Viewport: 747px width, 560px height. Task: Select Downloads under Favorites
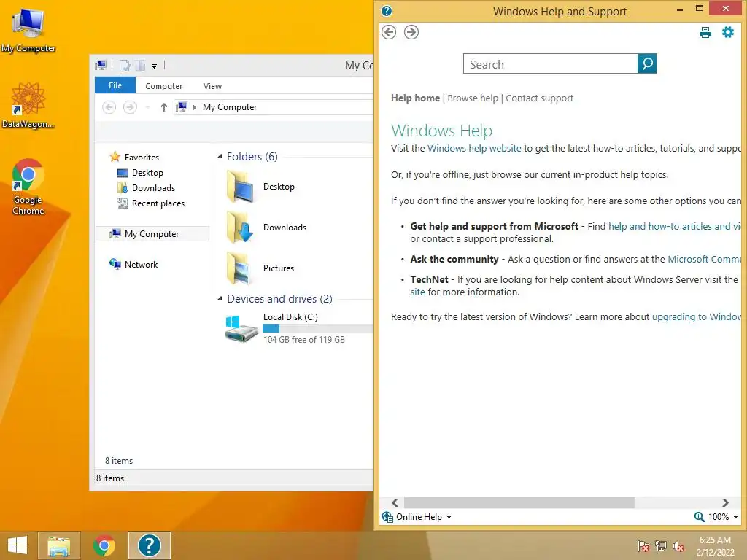(153, 188)
